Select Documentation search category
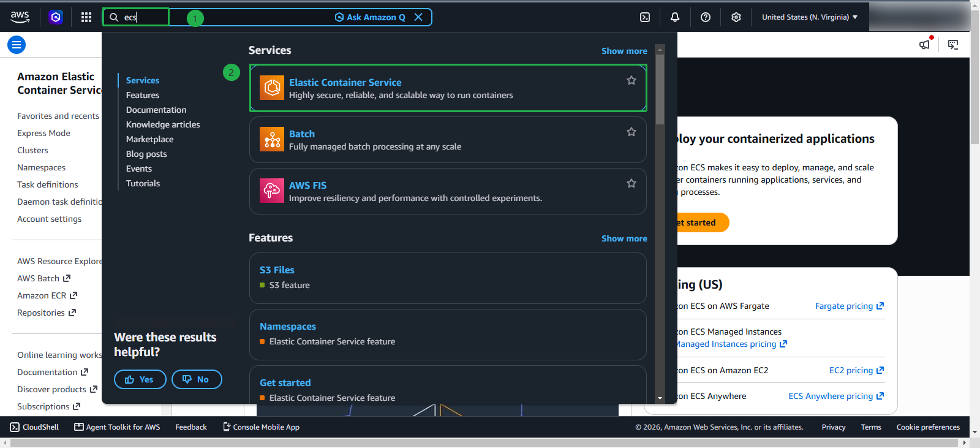Screen dimensions: 980x448 [x=156, y=110]
